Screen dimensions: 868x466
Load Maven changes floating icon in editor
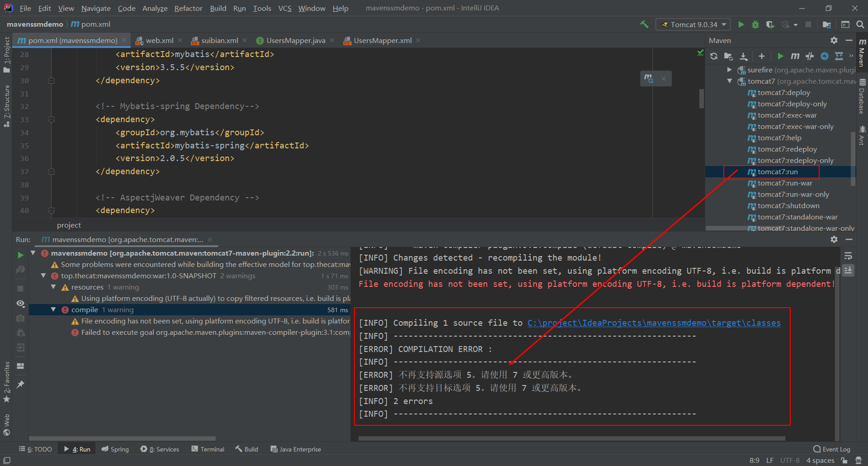click(649, 79)
